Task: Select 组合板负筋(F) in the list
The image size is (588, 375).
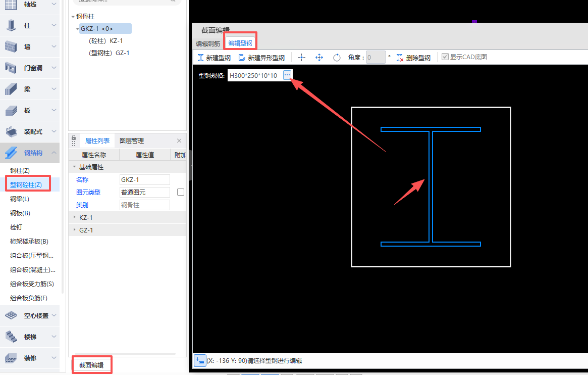Action: point(29,298)
